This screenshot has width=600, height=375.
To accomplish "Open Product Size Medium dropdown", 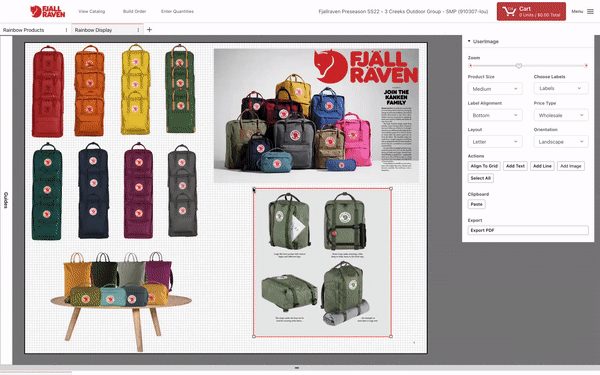I will coord(495,89).
